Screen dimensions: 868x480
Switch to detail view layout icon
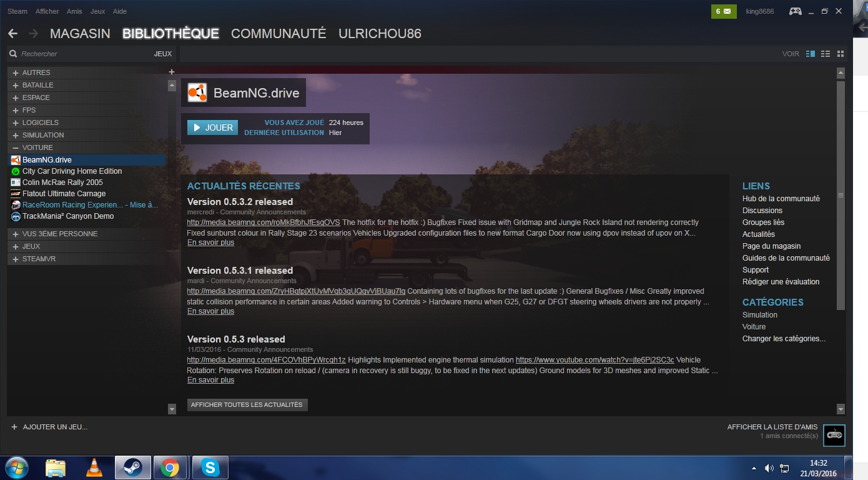(x=811, y=54)
